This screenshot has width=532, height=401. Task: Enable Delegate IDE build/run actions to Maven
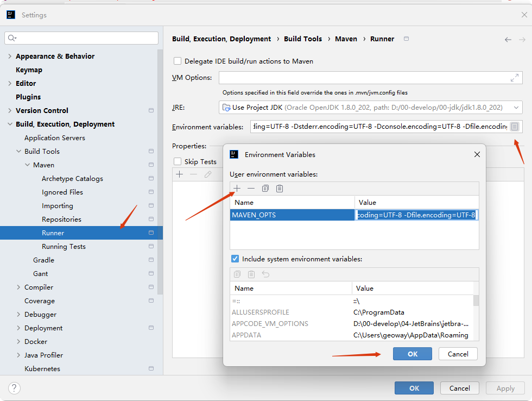[178, 61]
